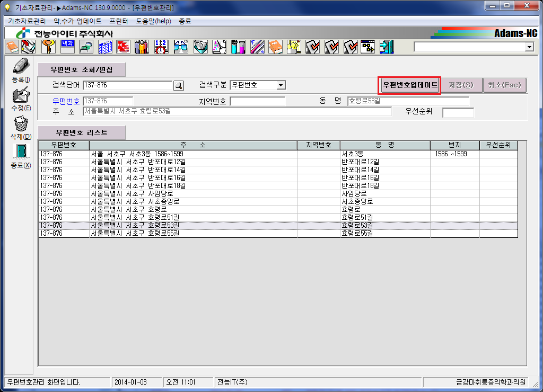Click the 수정(E) edit sidebar icon
The image size is (543, 392).
21,100
